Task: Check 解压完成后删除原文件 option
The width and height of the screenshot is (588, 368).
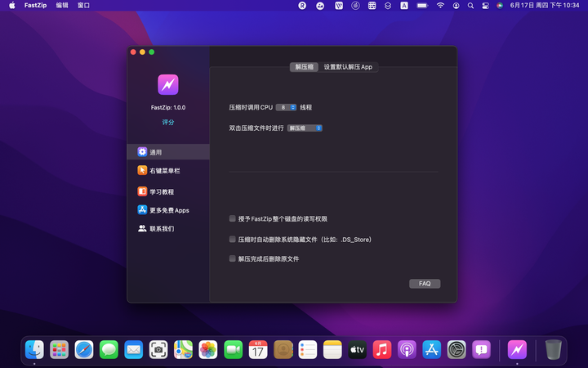Action: (233, 258)
